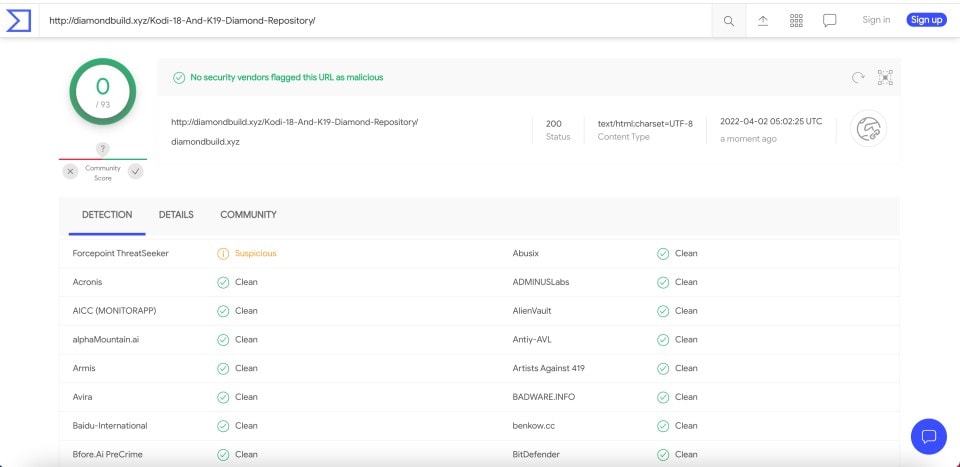Click the Forcepoint ThreatSeeker vendor name

[121, 253]
